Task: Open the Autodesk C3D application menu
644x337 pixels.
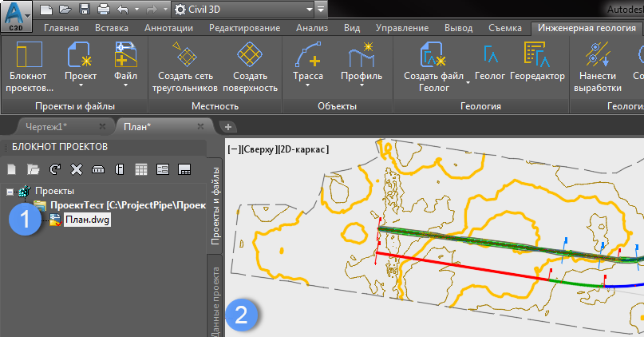Action: tap(16, 17)
